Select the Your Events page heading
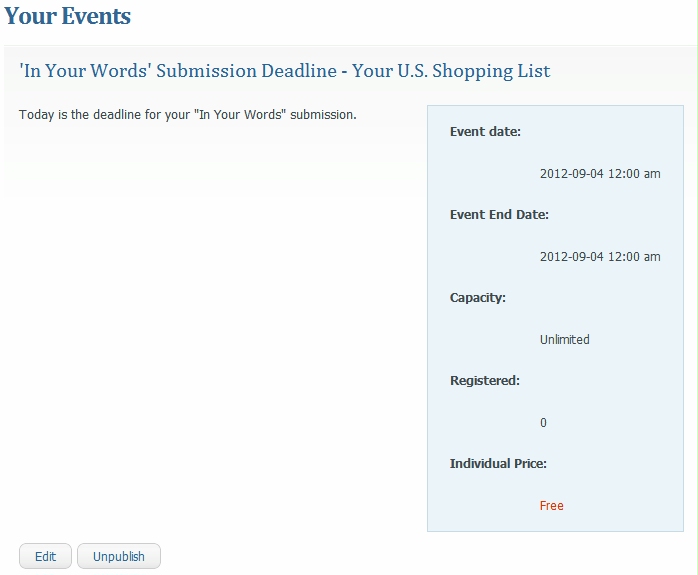698x575 pixels. coord(68,17)
